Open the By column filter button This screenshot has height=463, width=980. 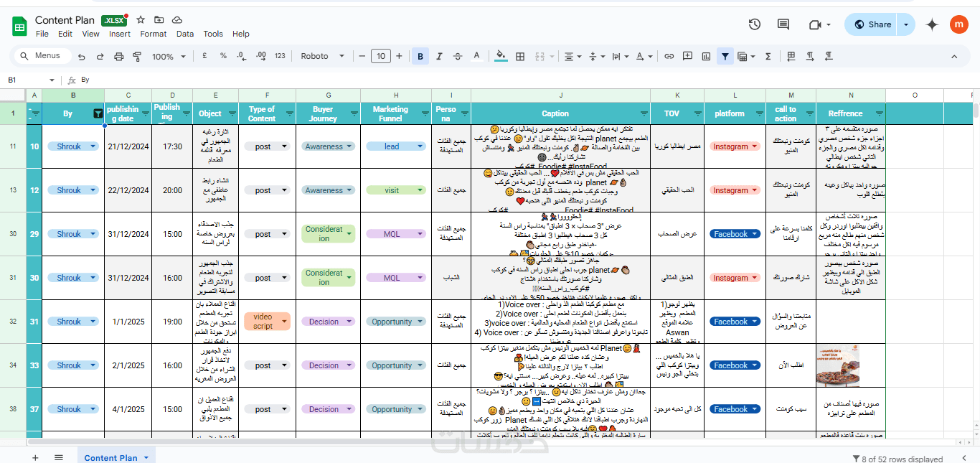pyautogui.click(x=98, y=113)
